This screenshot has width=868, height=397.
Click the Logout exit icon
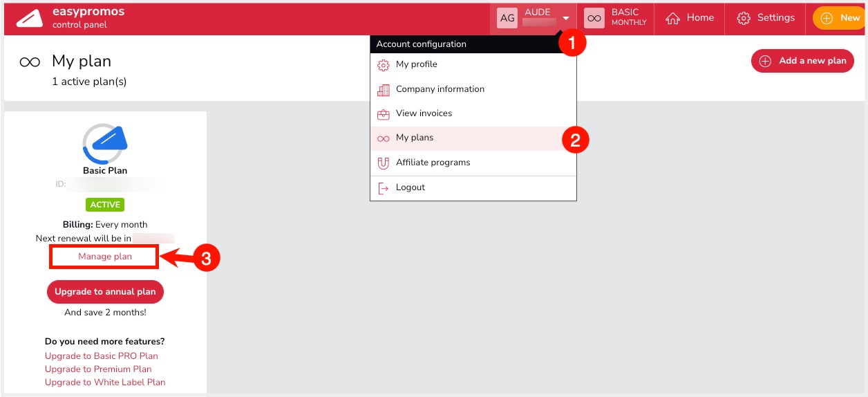click(x=383, y=188)
